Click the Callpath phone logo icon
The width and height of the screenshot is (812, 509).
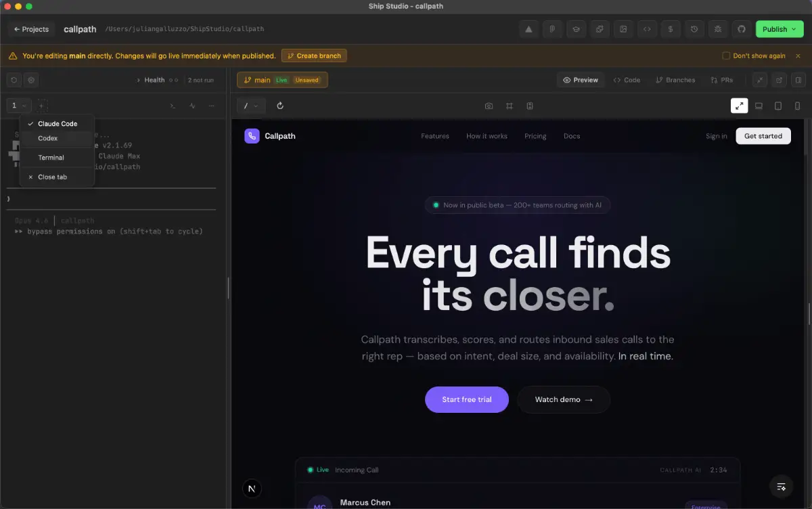coord(252,136)
